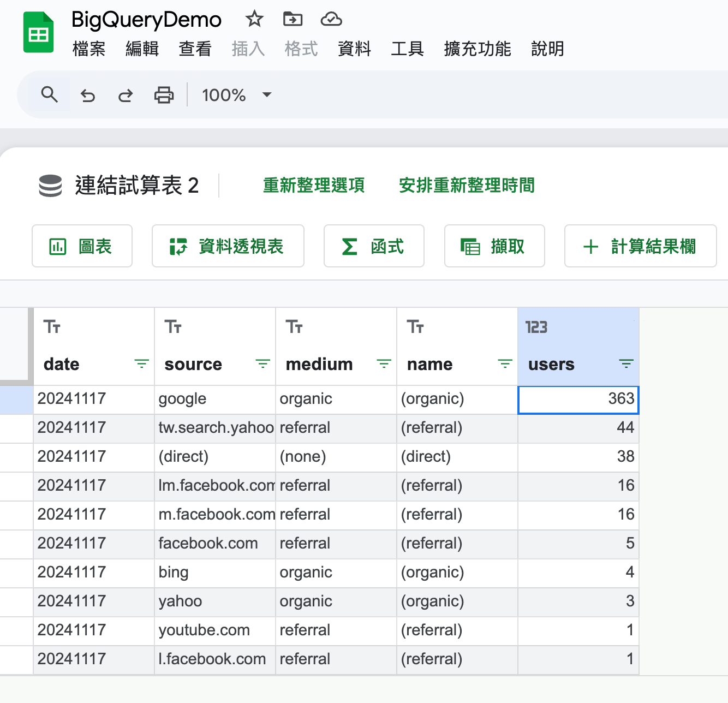
Task: Select name cell '(direct)'
Action: (457, 457)
